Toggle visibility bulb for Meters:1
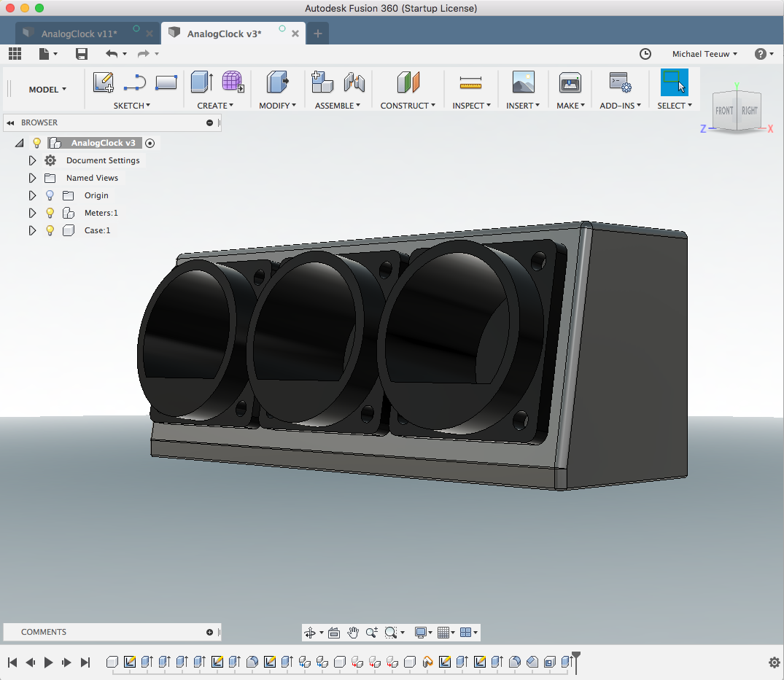The image size is (784, 680). coord(50,213)
